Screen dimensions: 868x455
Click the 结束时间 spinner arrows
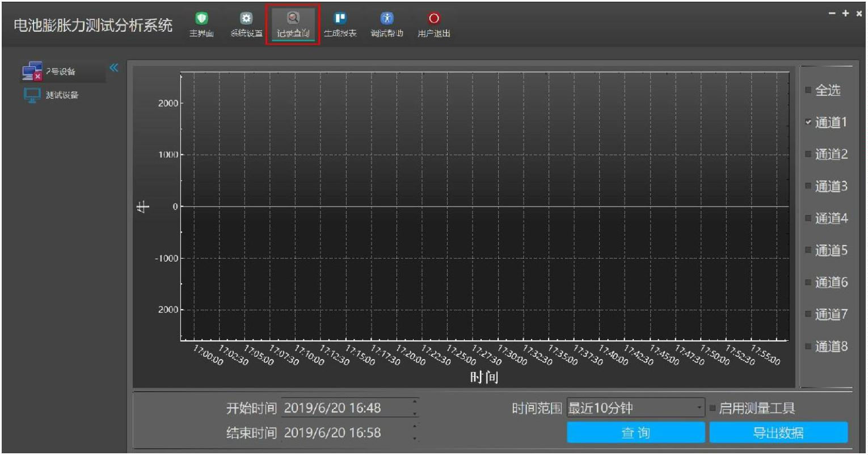[415, 433]
